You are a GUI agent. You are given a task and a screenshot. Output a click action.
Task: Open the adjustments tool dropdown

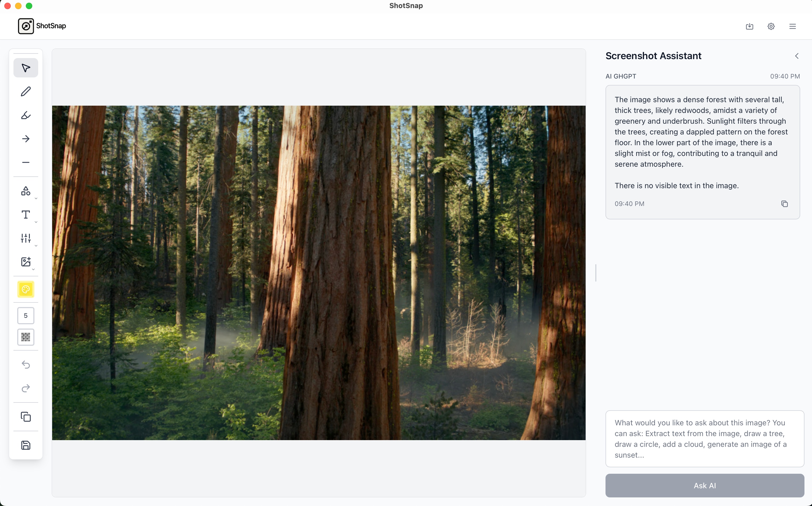tap(36, 245)
